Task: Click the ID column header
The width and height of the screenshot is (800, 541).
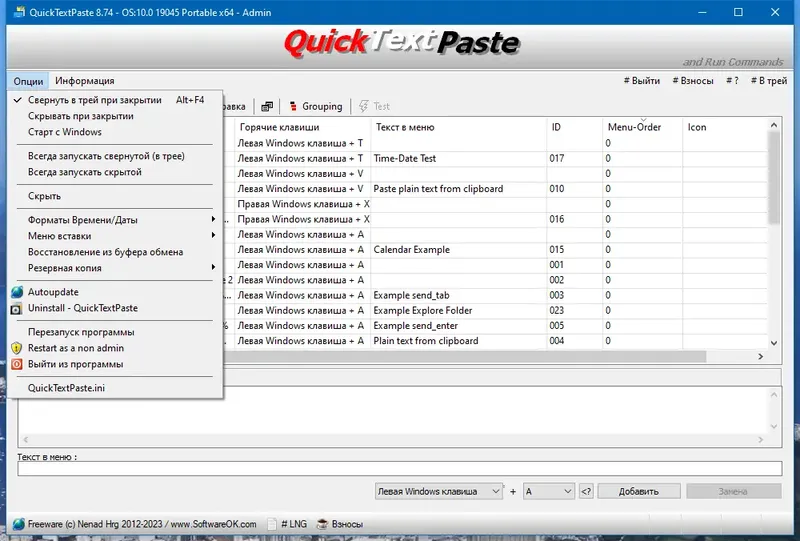Action: coord(574,127)
